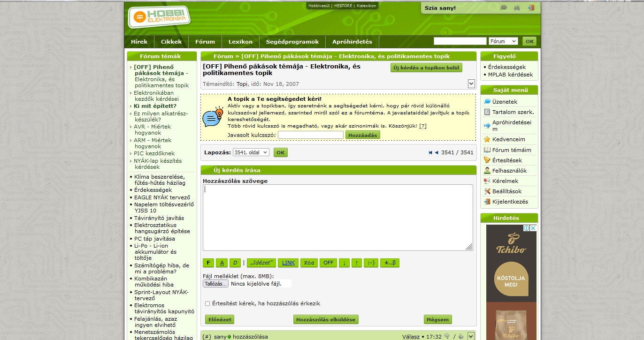Click the document icon beside Tartalom szerk.
This screenshot has height=340, width=644.
pos(487,112)
